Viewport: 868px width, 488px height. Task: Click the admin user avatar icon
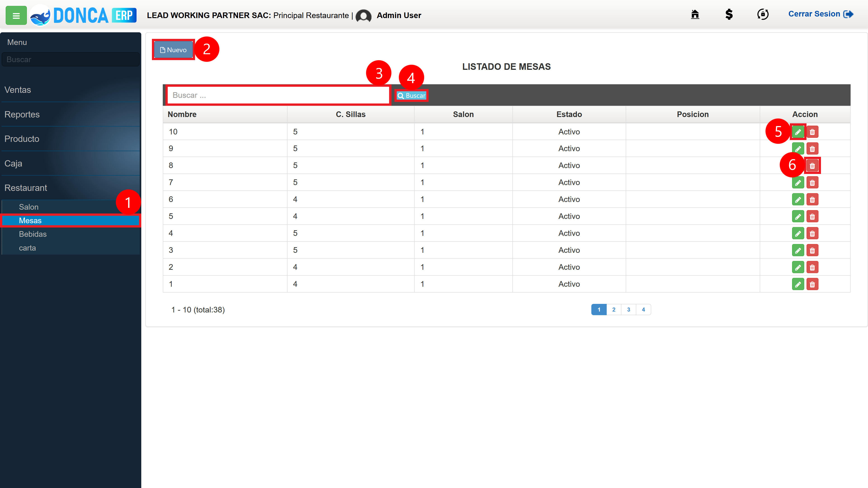pyautogui.click(x=363, y=16)
